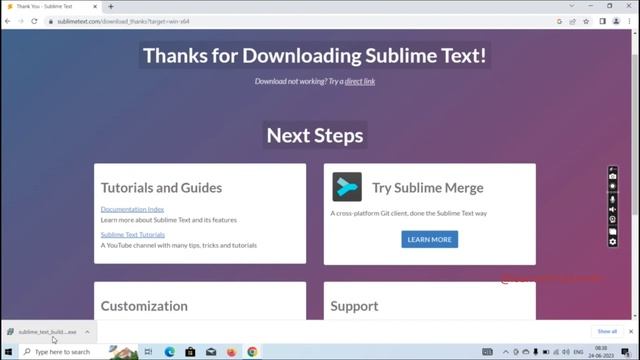Open the Chrome profile avatar icon
Image resolution: width=640 pixels, height=360 pixels.
click(x=616, y=21)
